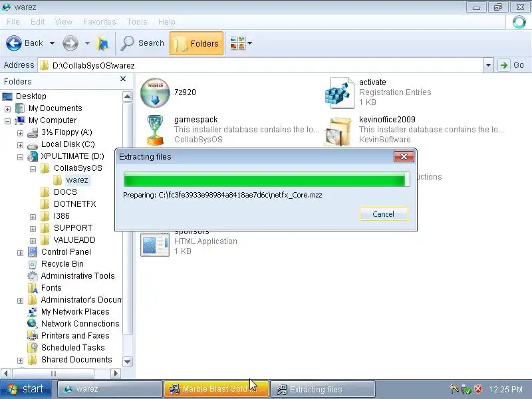
Task: Select the sponsors HTML Application icon
Action: tap(155, 243)
